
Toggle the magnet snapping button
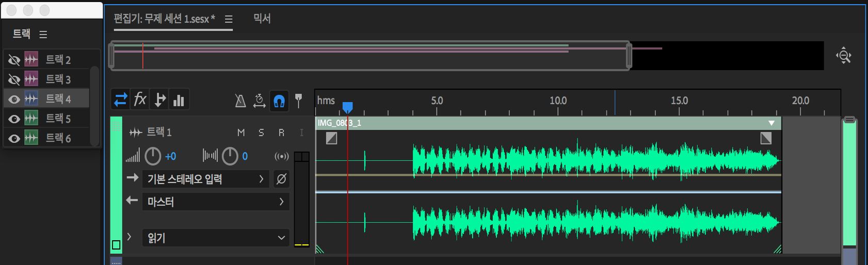coord(279,101)
